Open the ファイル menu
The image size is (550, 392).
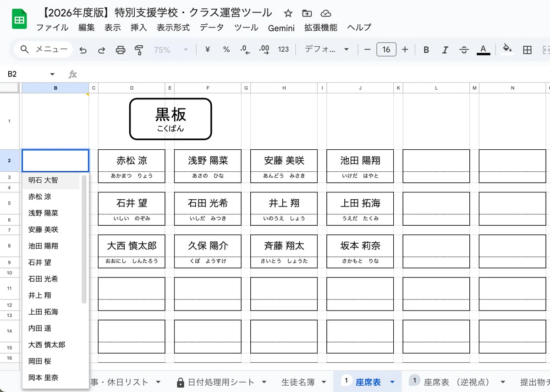pos(52,27)
